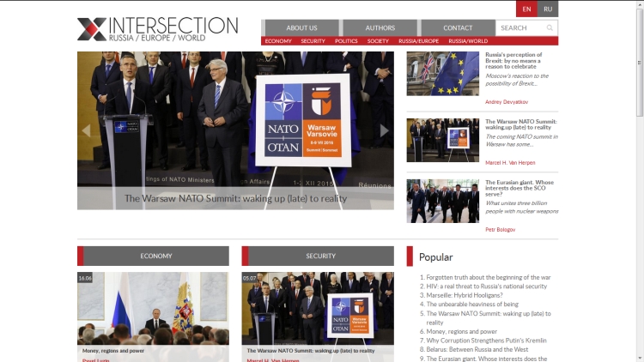Open the About Us page

tap(302, 28)
